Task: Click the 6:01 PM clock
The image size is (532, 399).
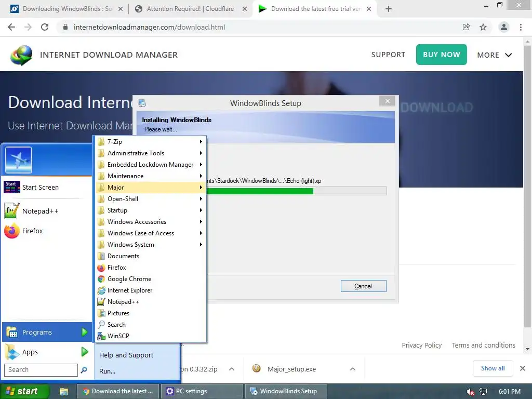Action: click(509, 392)
